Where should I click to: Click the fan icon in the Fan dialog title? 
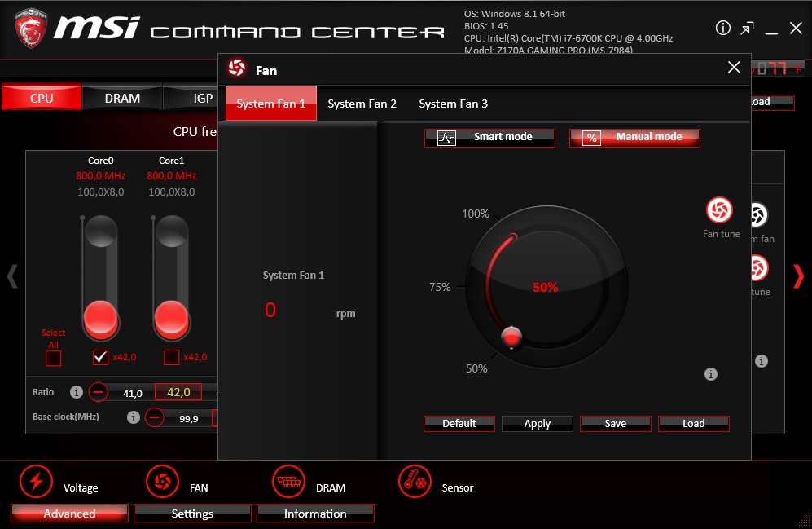click(237, 68)
